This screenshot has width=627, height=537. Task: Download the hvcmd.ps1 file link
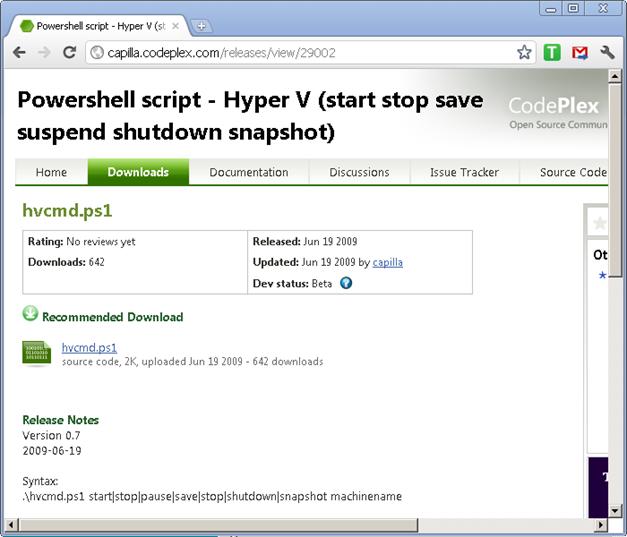click(89, 347)
